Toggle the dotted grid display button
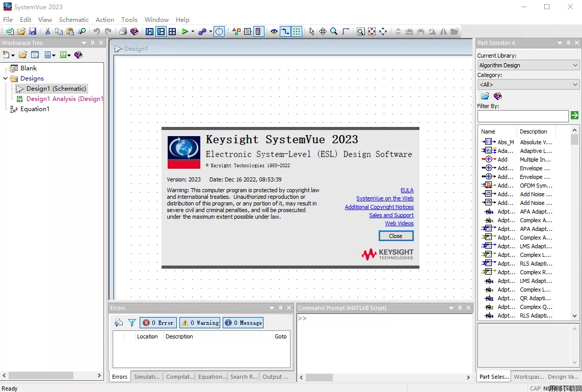The height and width of the screenshot is (392, 582). 297,32
